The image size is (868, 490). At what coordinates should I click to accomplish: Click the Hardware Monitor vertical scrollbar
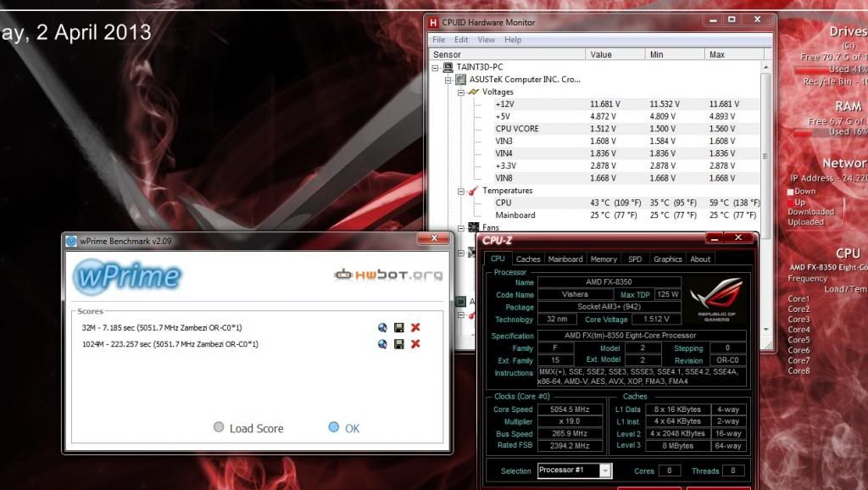coord(766,153)
